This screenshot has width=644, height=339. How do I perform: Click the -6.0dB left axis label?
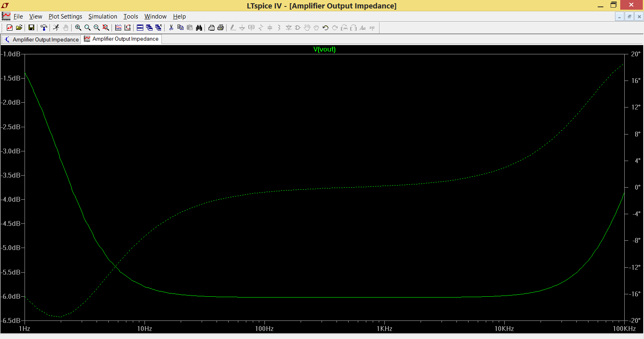(10, 296)
